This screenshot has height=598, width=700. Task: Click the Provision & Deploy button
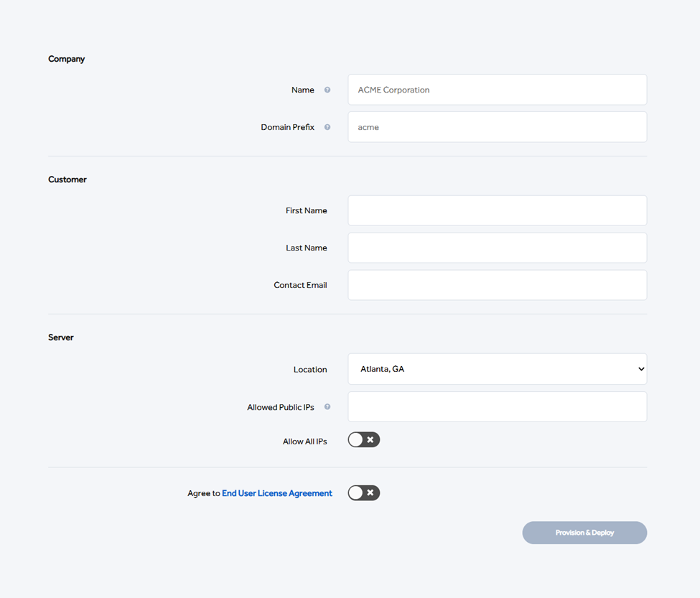584,533
